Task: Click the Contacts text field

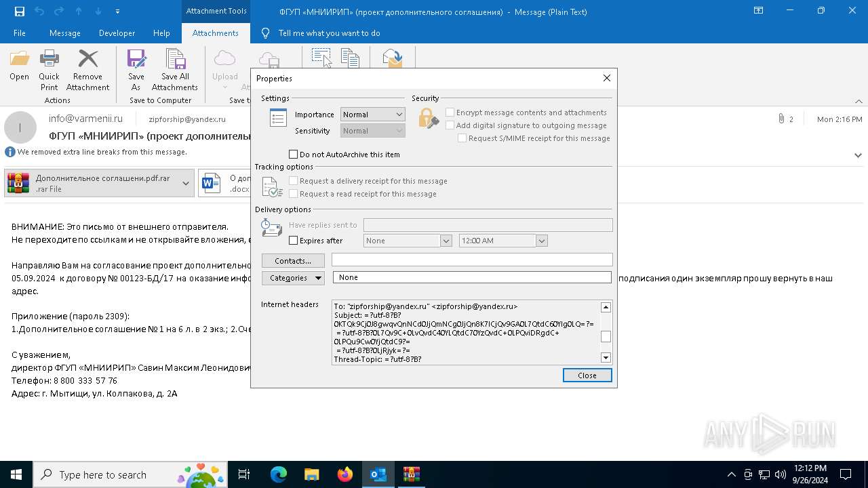Action: [472, 260]
